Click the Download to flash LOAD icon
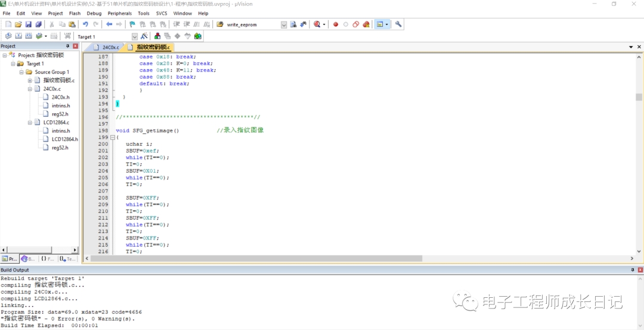 tap(69, 36)
